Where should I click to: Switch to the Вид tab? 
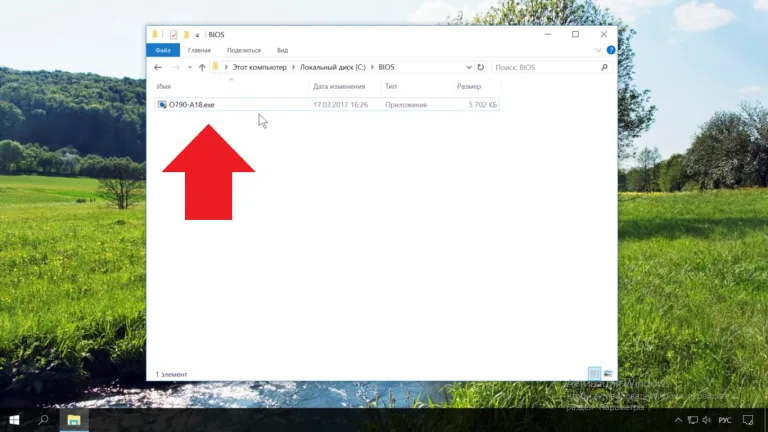click(x=283, y=50)
